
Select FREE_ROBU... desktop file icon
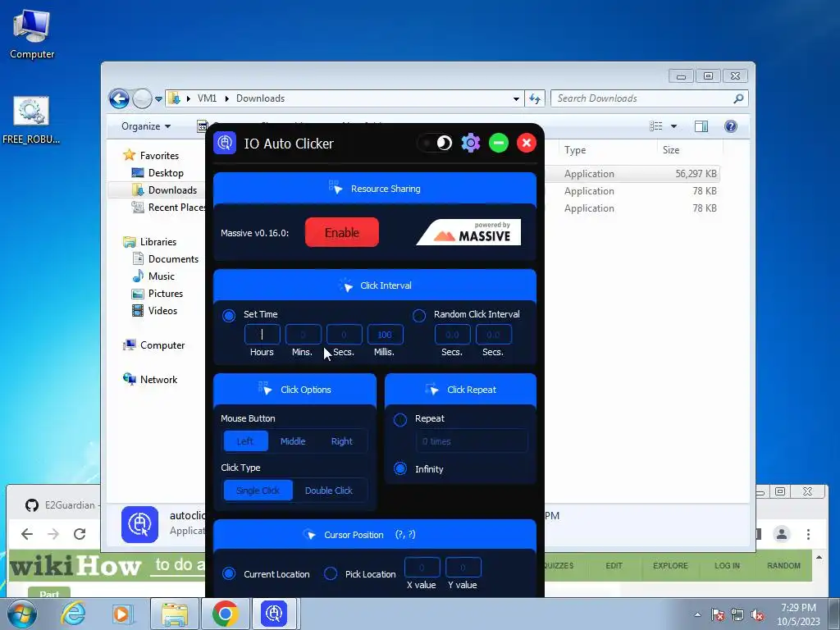tap(31, 120)
